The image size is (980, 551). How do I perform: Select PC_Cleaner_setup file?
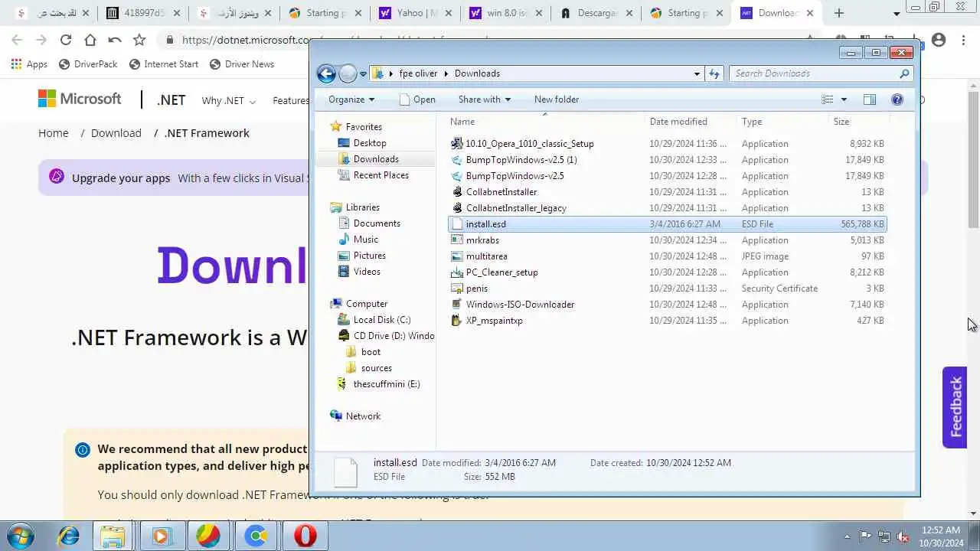(x=501, y=272)
